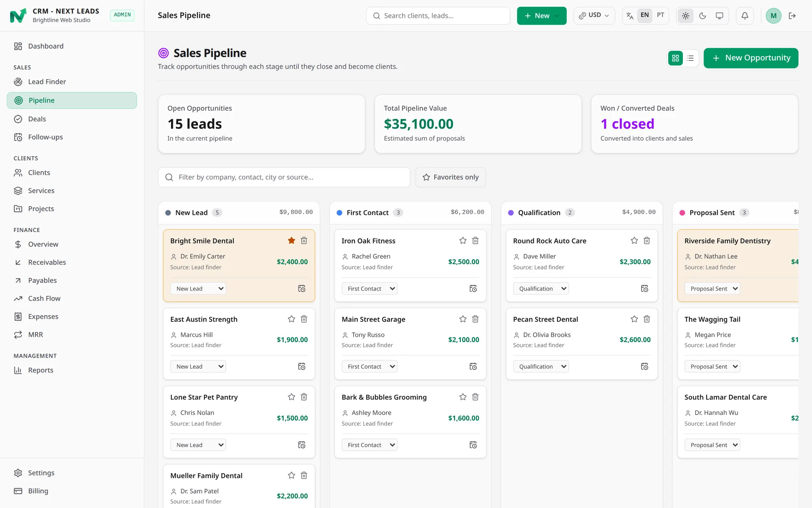Unfavorite Bright Smile Dental star
This screenshot has height=508, width=812.
(292, 241)
